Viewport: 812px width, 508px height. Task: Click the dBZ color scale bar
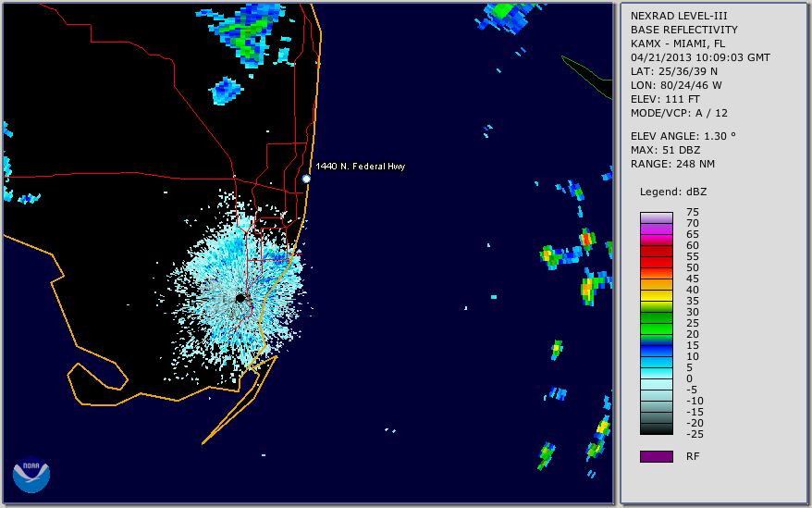point(656,323)
